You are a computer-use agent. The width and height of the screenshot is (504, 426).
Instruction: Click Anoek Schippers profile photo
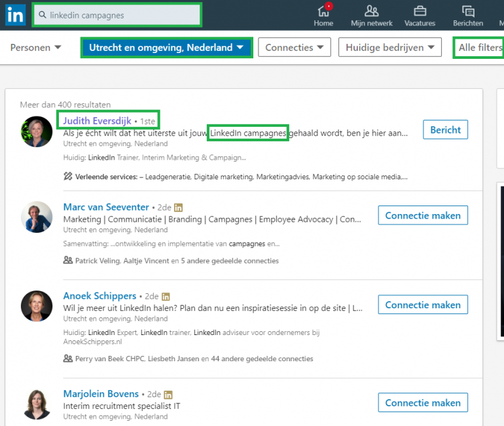(37, 306)
